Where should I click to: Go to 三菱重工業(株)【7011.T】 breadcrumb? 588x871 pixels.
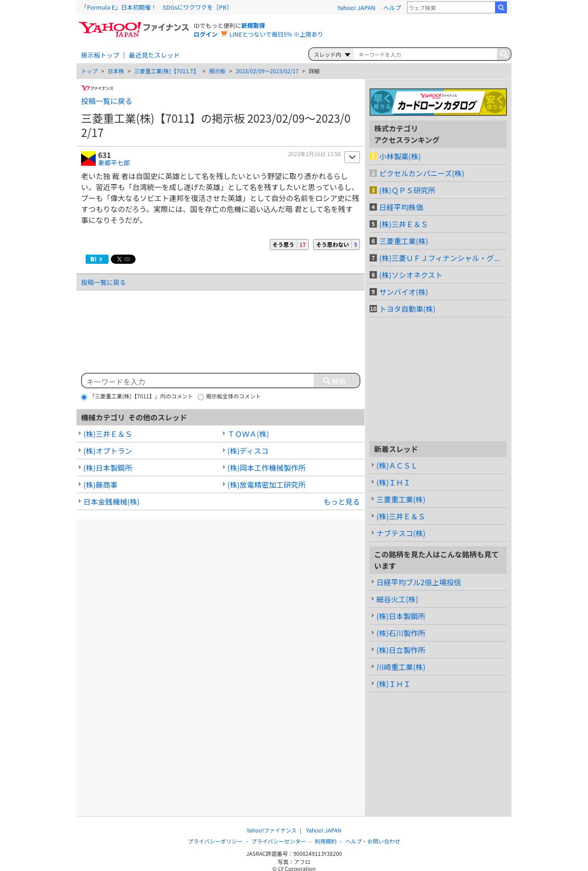166,71
